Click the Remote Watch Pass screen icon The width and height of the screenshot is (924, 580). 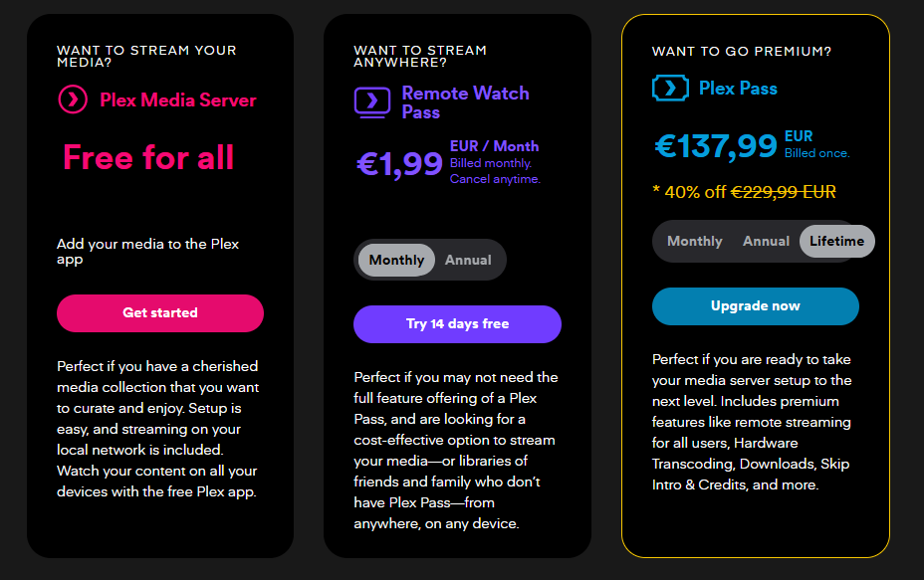pos(372,102)
